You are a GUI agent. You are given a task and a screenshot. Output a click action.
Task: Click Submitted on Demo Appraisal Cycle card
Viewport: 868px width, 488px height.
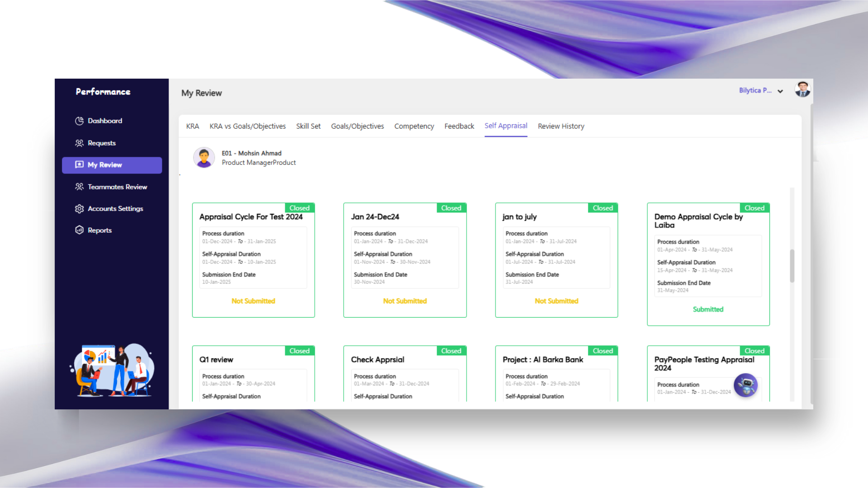(708, 309)
